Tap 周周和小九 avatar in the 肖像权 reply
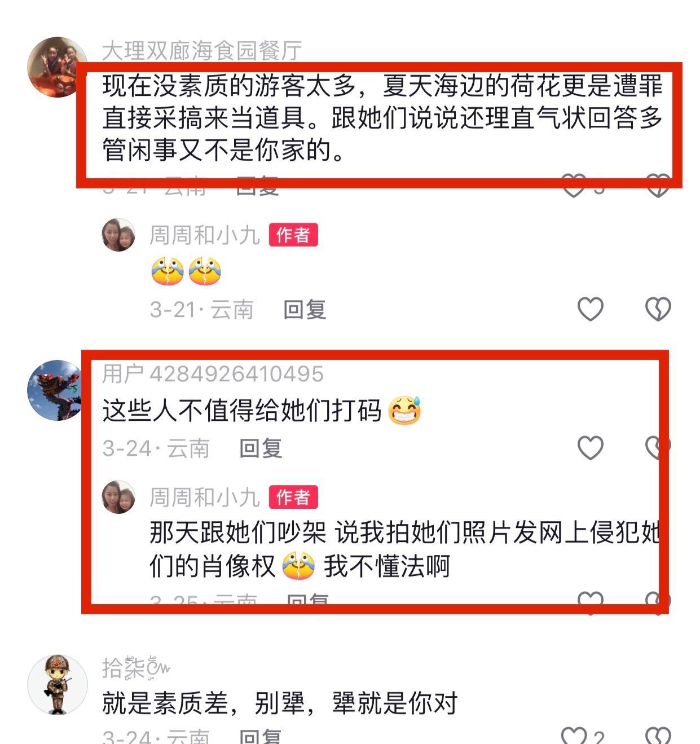The image size is (700, 744). click(x=118, y=497)
